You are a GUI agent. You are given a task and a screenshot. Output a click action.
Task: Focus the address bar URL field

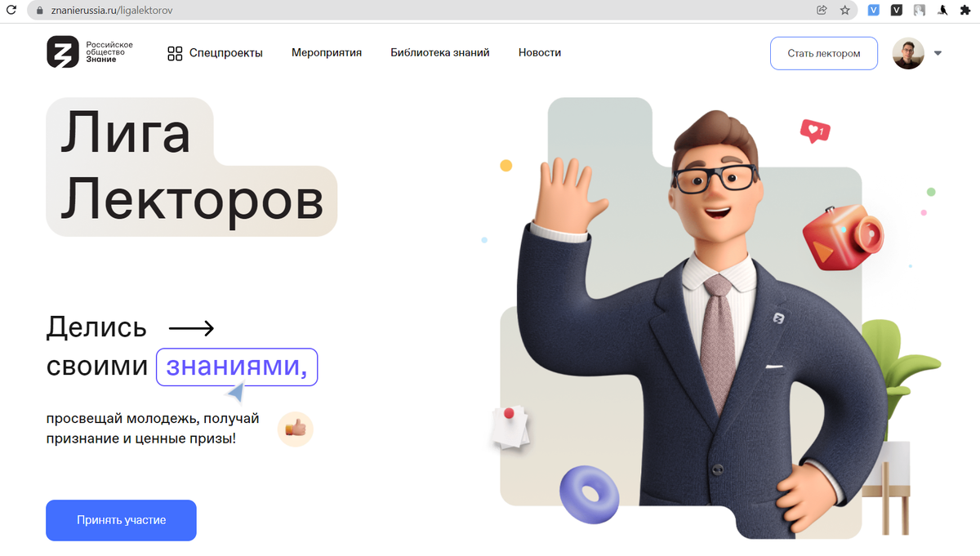[x=425, y=11]
